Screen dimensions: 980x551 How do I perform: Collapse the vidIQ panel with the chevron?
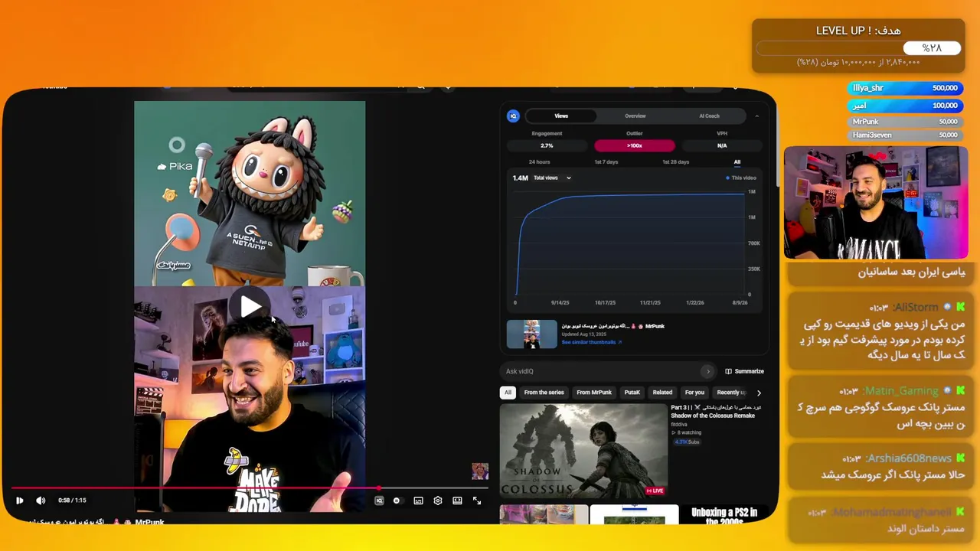pos(757,116)
